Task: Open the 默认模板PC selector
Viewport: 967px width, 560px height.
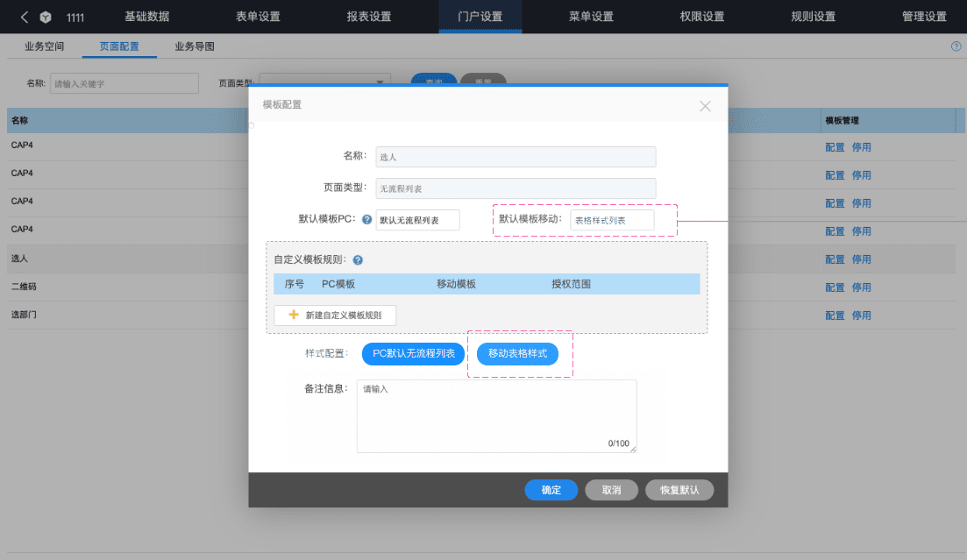Action: pyautogui.click(x=417, y=220)
